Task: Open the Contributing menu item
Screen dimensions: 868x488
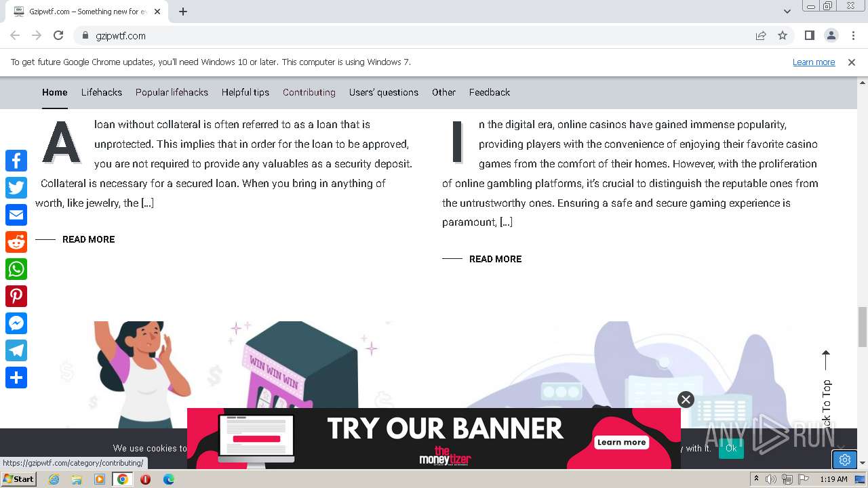Action: pyautogui.click(x=309, y=92)
